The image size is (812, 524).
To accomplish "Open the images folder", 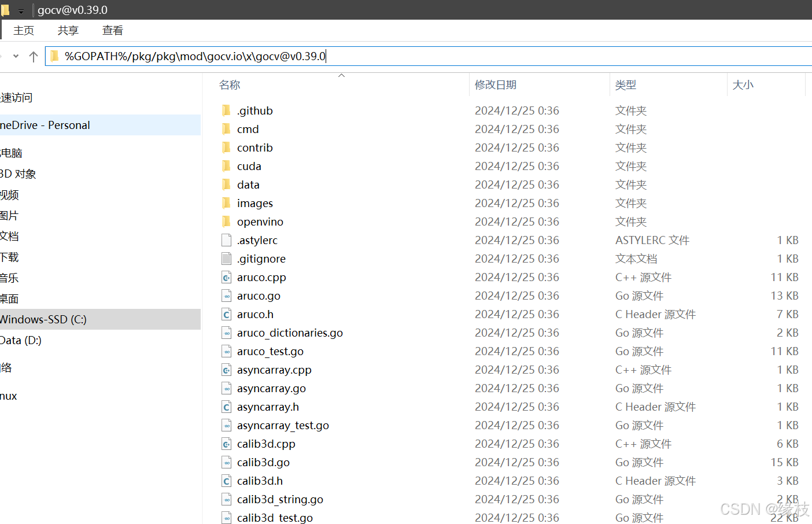I will point(254,203).
